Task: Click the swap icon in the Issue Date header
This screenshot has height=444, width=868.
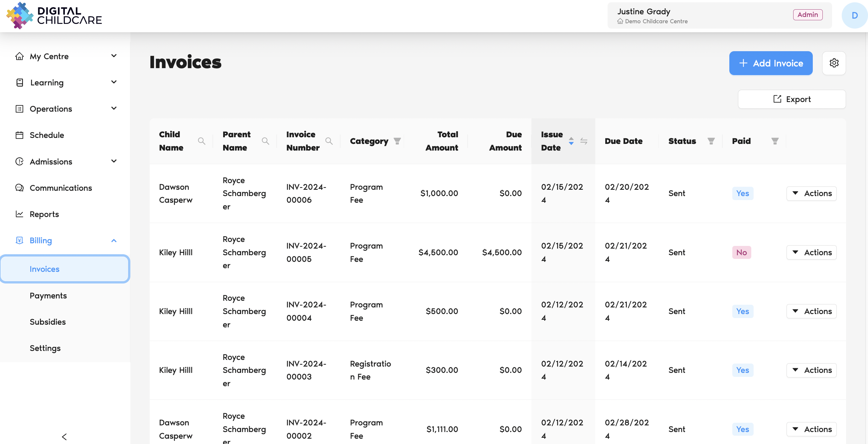Action: point(584,141)
